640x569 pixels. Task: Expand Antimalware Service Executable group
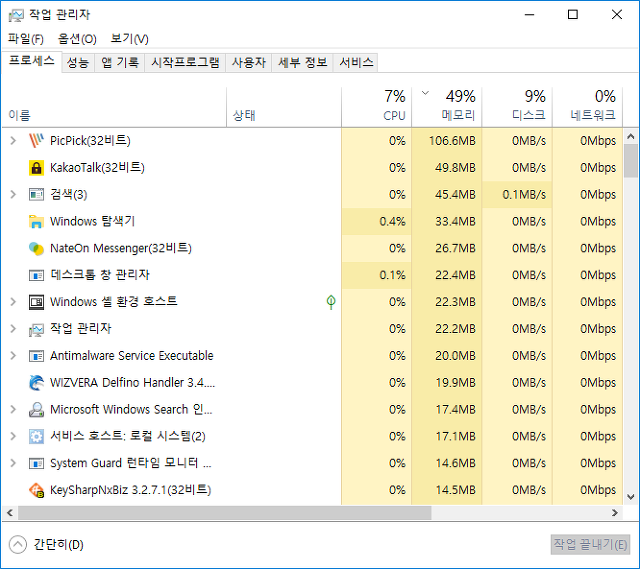pos(13,356)
